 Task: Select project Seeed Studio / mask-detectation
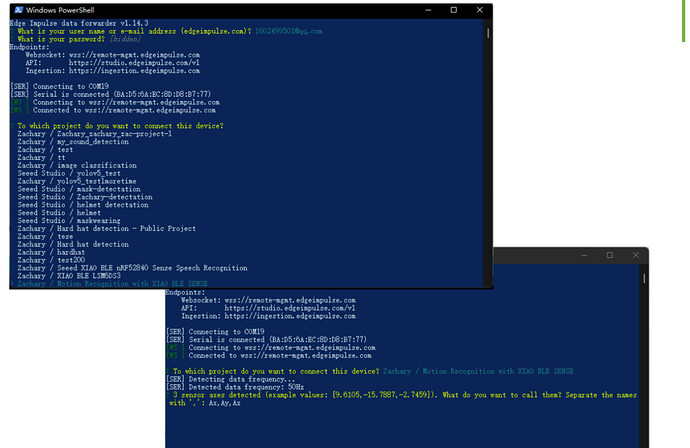click(x=79, y=189)
